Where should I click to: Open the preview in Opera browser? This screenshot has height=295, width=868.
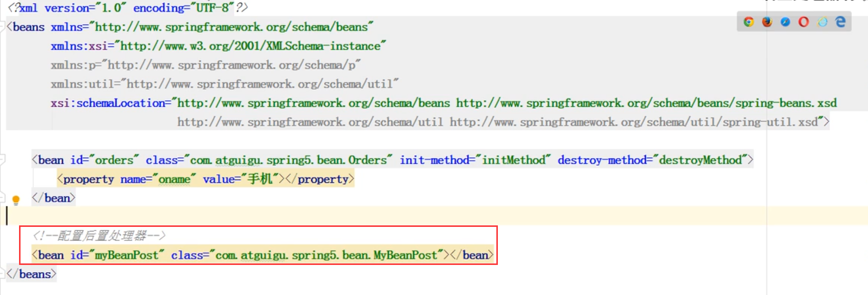click(x=804, y=22)
